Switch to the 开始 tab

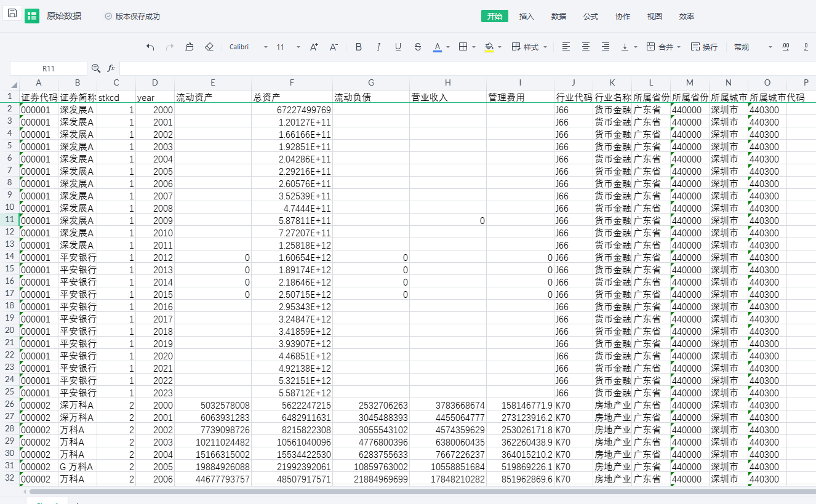(x=495, y=16)
